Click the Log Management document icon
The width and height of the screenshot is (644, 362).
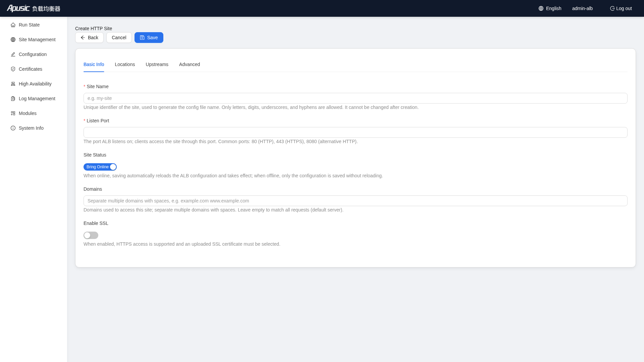tap(13, 99)
